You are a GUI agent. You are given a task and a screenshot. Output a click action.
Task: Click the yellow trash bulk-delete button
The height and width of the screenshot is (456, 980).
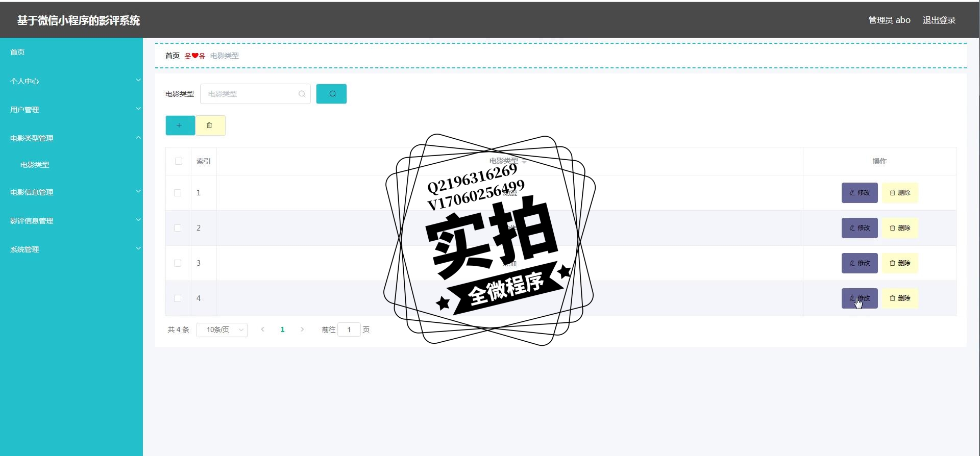[210, 125]
